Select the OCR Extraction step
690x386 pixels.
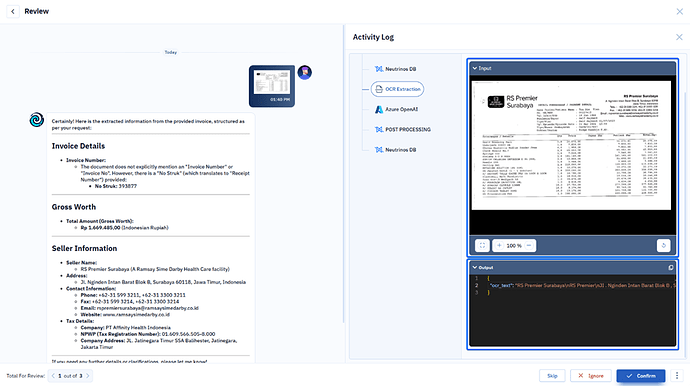(397, 89)
